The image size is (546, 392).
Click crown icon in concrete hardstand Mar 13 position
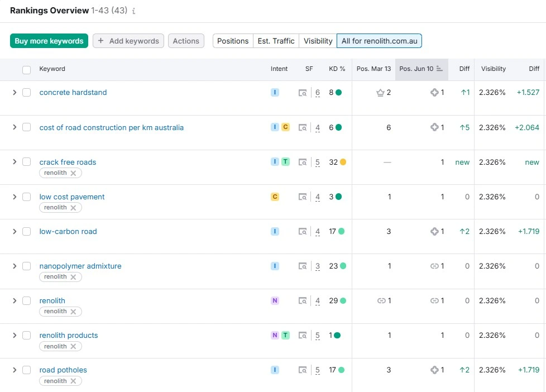tap(380, 93)
